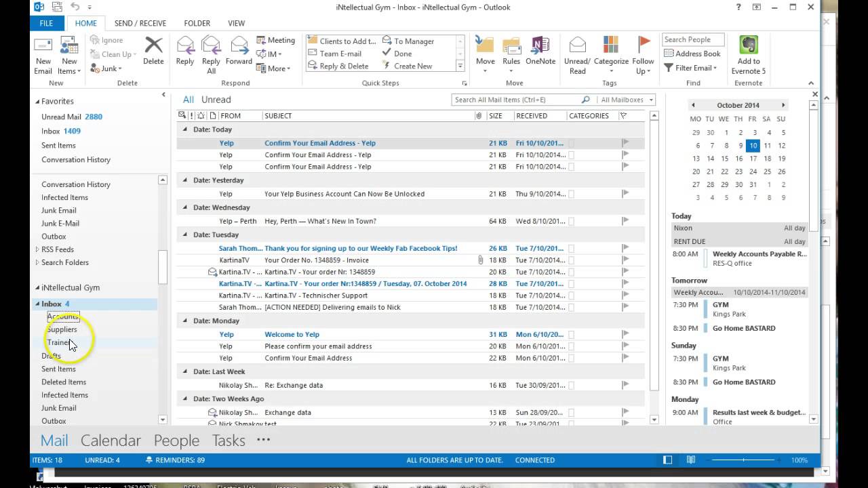Switch to the SEND / RECEIVE tab

(140, 23)
